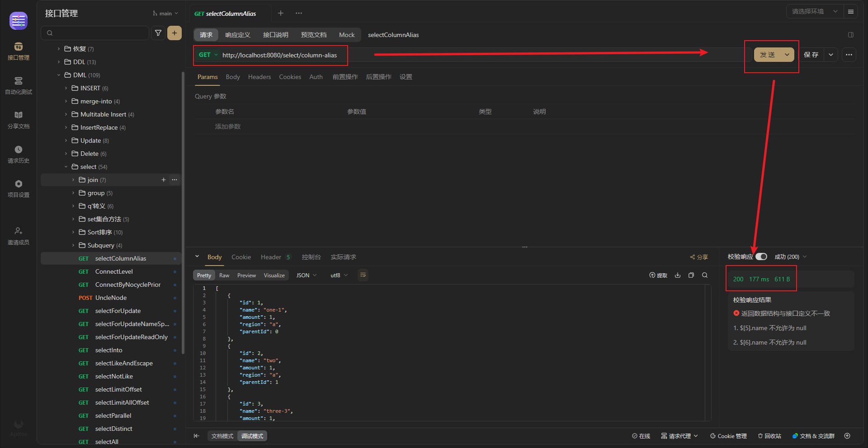The height and width of the screenshot is (448, 868).
Task: Open the 请选择环境 environment dropdown
Action: [x=814, y=11]
